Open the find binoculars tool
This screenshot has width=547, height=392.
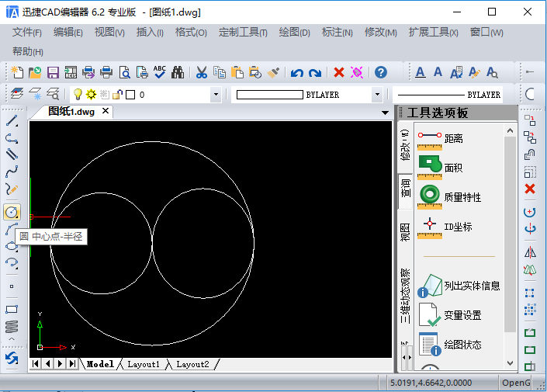pyautogui.click(x=178, y=72)
